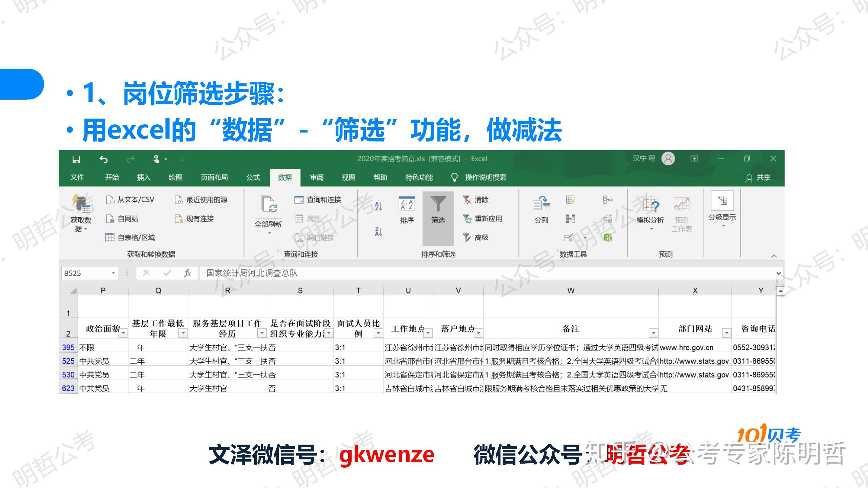
Task: Click the formula bar text 国家统计局河北调查总队
Action: (252, 273)
